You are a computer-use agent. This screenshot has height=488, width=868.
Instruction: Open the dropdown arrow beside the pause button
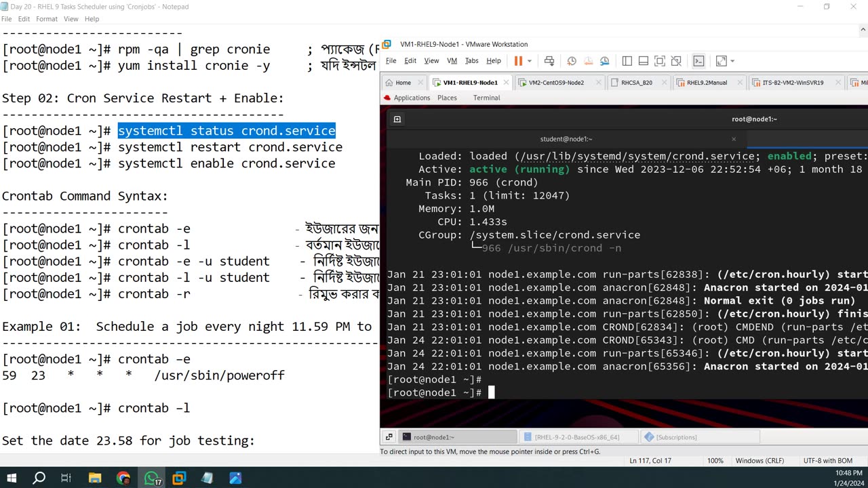tap(530, 61)
